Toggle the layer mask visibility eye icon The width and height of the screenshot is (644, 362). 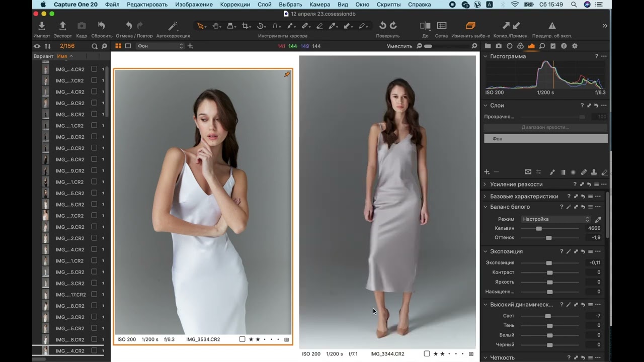[x=528, y=172]
